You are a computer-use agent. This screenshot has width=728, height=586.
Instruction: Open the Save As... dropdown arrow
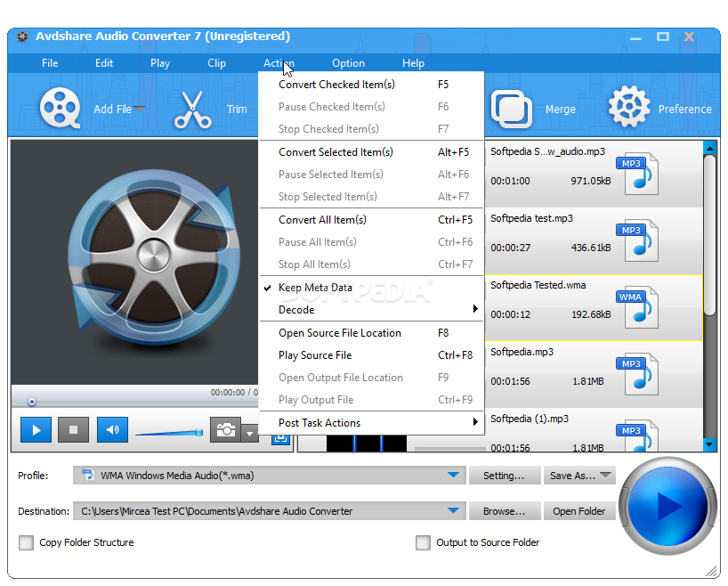(605, 475)
